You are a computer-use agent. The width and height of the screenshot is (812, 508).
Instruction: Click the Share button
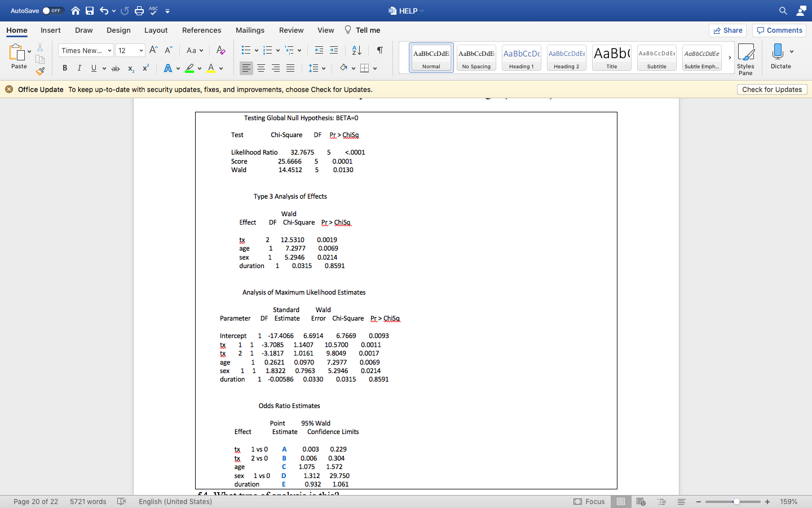[728, 30]
